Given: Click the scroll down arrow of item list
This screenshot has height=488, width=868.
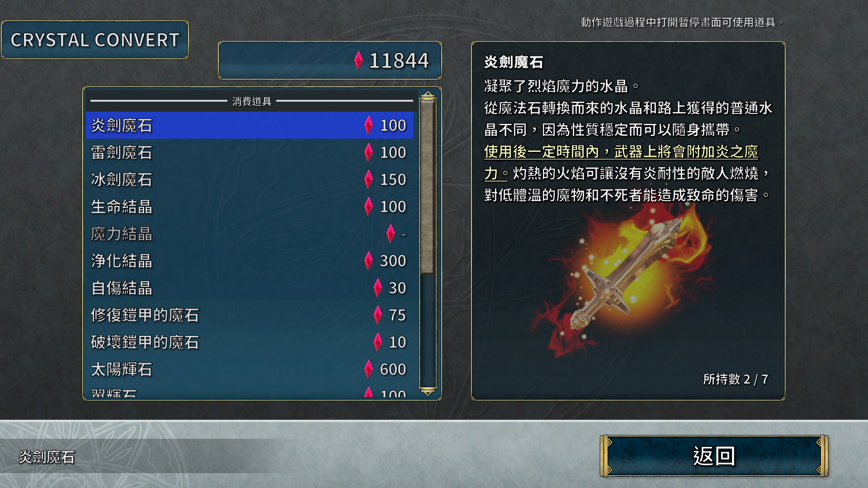Looking at the screenshot, I should [x=428, y=391].
